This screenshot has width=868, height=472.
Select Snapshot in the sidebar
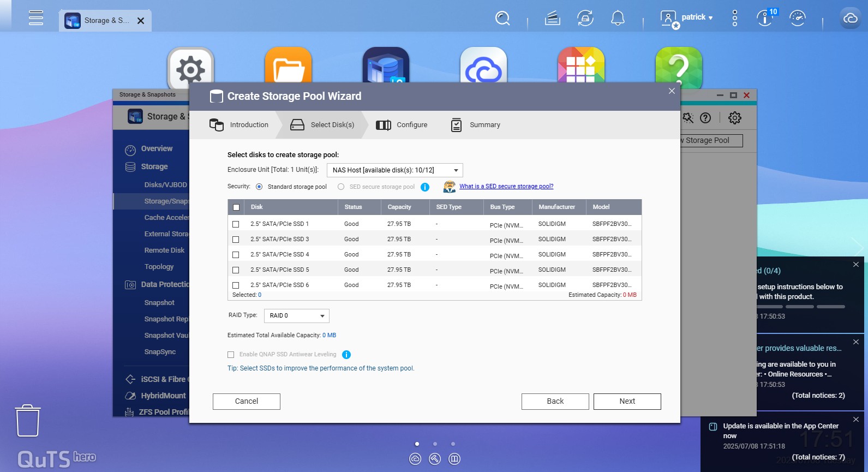[x=159, y=303]
